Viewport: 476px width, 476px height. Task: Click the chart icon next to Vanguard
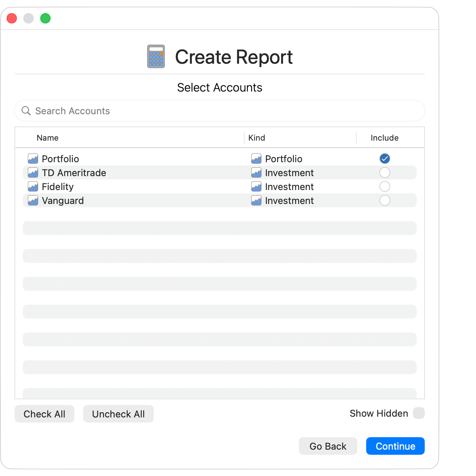tap(33, 200)
